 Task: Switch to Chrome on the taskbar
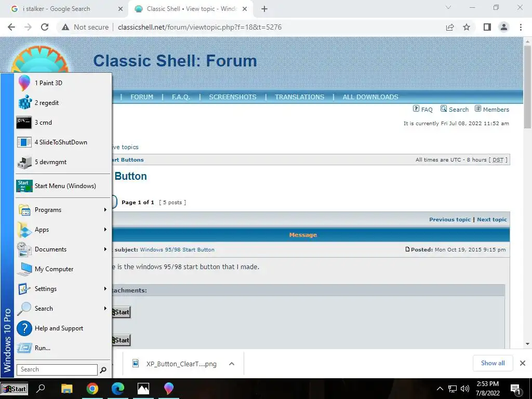pos(92,389)
